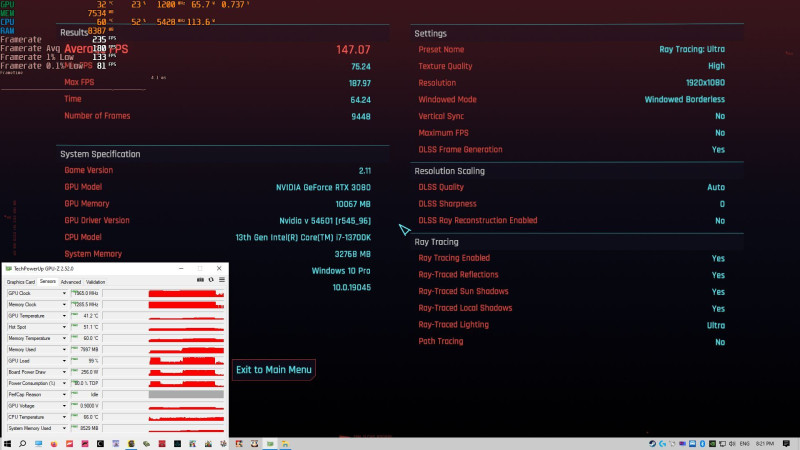Click the TechPowerUp GPU-Z title bar icon
Viewport: 800px width, 450px height.
click(x=8, y=268)
